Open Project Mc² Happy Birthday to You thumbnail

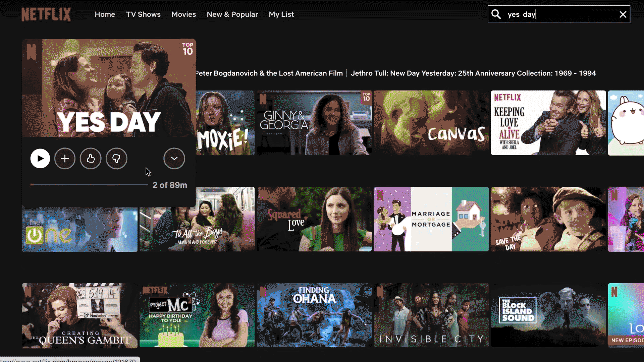pyautogui.click(x=197, y=316)
